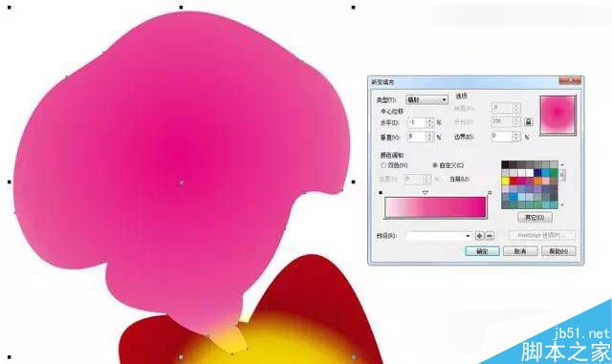The image size is (612, 364).
Task: Click the top center selection handle of petal
Action: coord(181,8)
